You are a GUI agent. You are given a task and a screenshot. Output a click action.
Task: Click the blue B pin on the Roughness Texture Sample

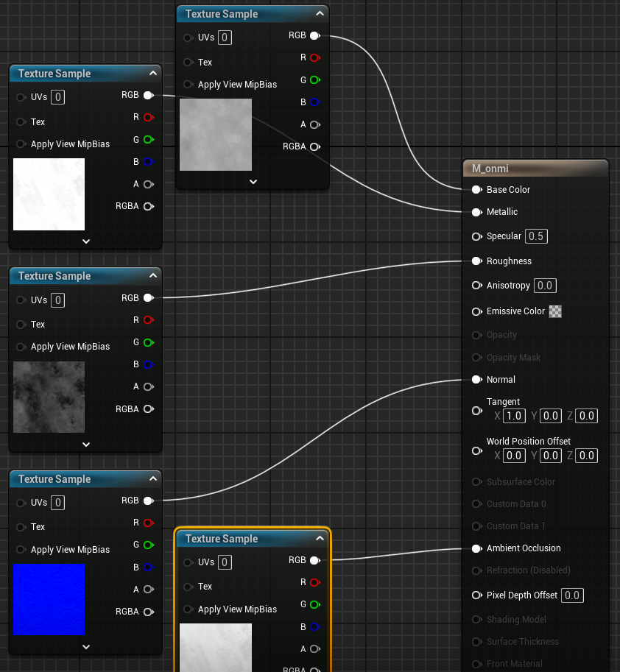[148, 364]
